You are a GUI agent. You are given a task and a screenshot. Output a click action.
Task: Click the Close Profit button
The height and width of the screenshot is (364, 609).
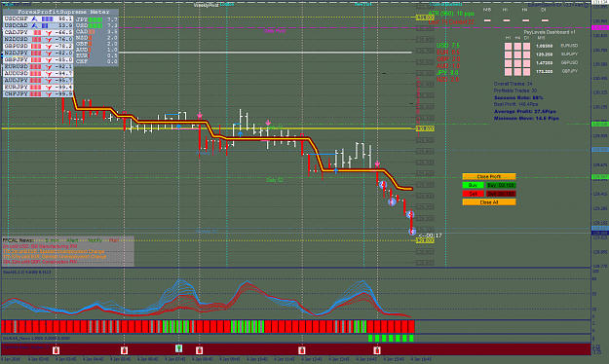point(489,176)
